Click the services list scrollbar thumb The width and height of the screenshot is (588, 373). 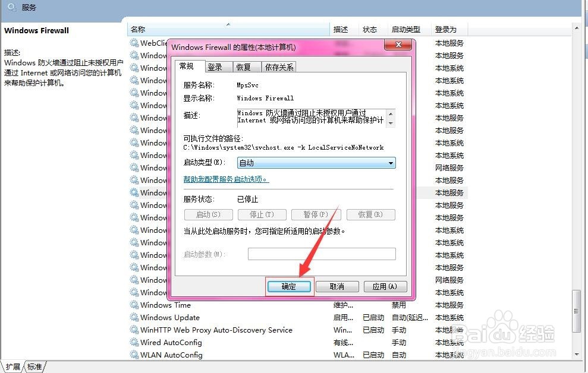577,311
